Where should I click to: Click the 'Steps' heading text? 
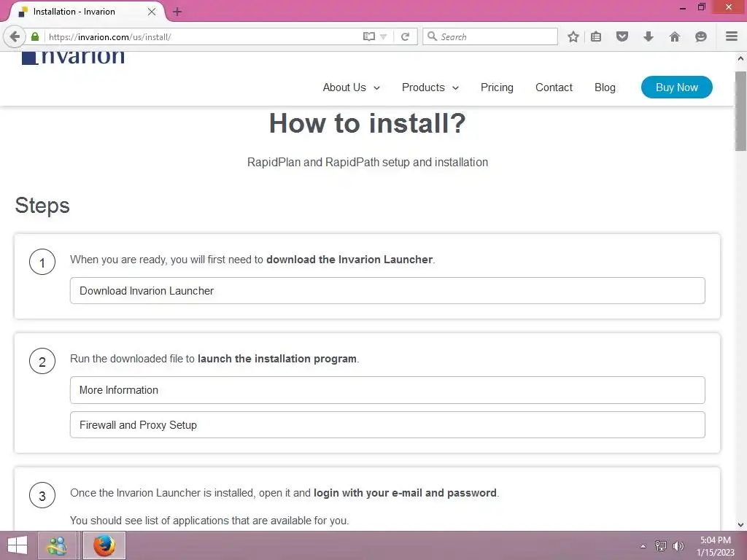[42, 206]
